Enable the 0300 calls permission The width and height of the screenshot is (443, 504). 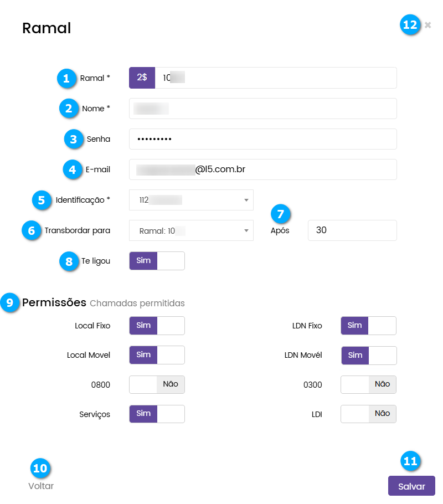tap(368, 384)
